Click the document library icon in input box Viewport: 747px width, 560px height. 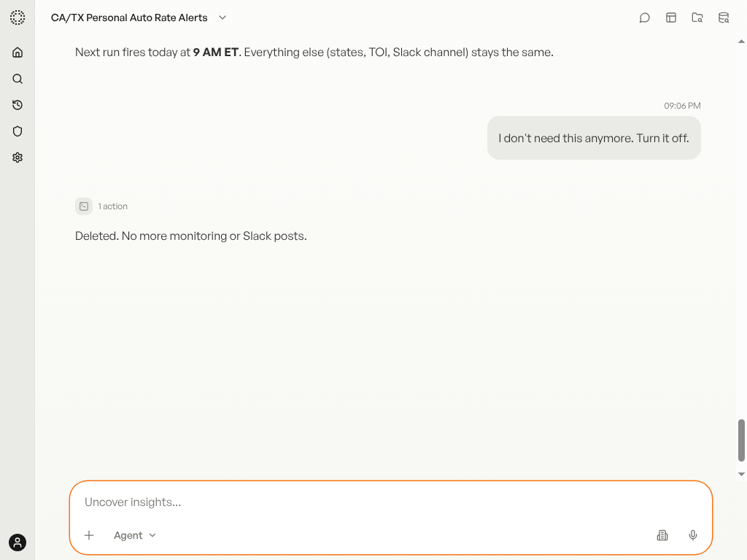point(662,535)
